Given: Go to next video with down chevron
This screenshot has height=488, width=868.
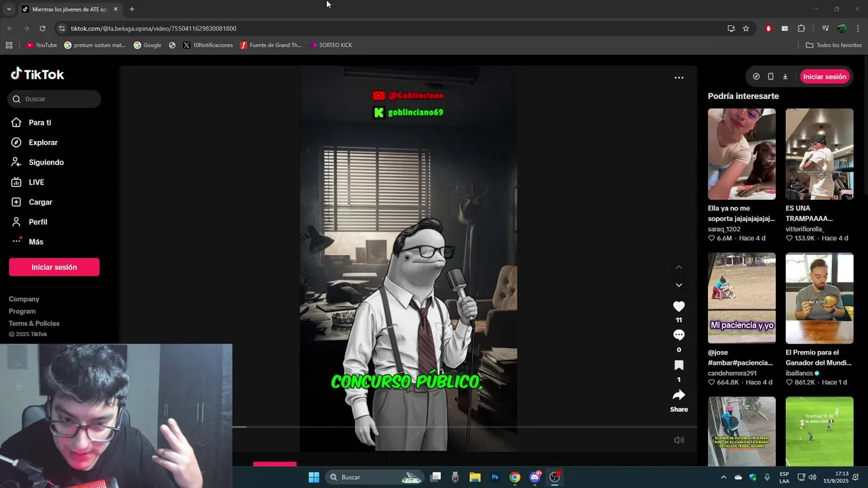Looking at the screenshot, I should click(x=679, y=285).
